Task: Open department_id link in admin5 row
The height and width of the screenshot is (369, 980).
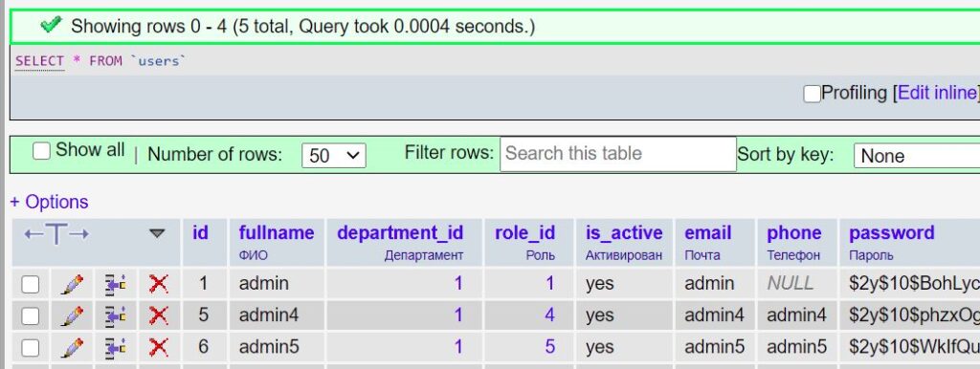Action: [458, 346]
